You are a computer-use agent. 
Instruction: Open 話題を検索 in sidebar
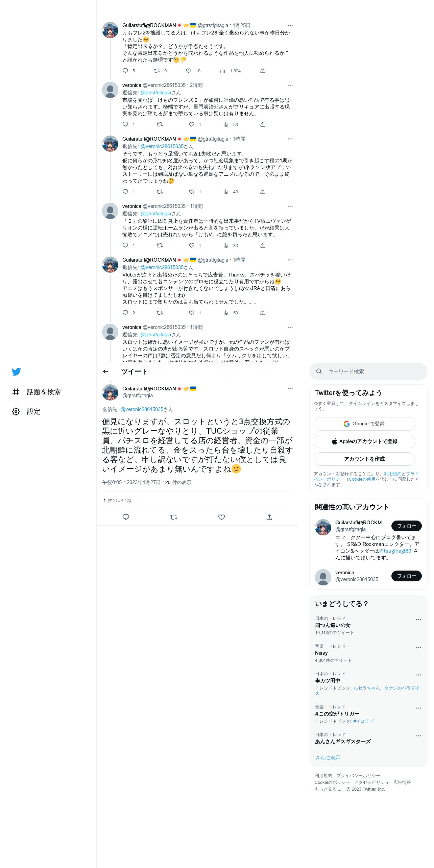click(37, 392)
